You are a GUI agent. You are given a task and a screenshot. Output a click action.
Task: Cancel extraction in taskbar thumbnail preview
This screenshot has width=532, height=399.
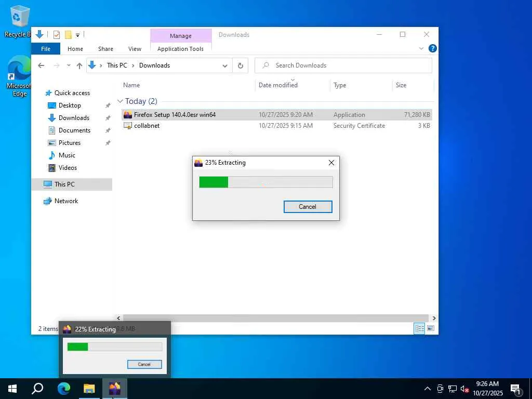(144, 364)
